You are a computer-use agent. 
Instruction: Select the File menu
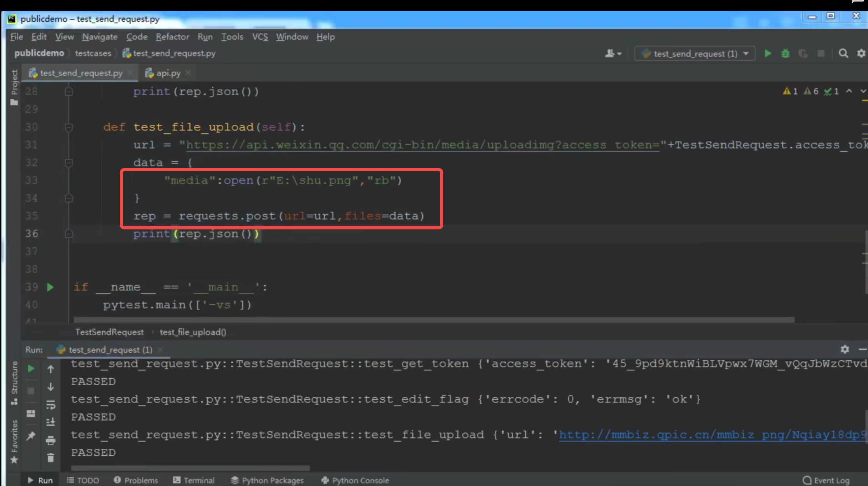[x=17, y=37]
